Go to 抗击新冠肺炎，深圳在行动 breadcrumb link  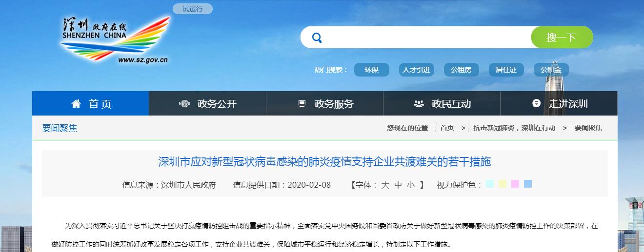514,128
